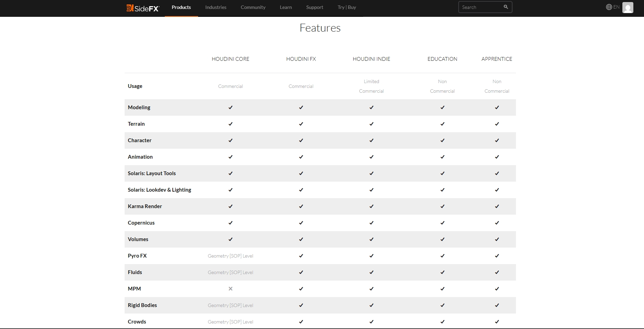
Task: Click the MPM row label
Action: tap(134, 289)
